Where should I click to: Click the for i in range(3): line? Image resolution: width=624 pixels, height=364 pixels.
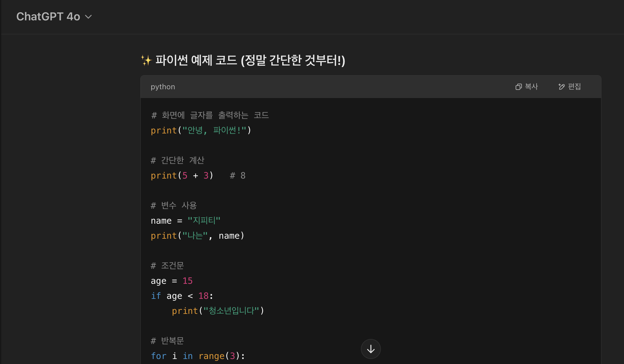(198, 356)
